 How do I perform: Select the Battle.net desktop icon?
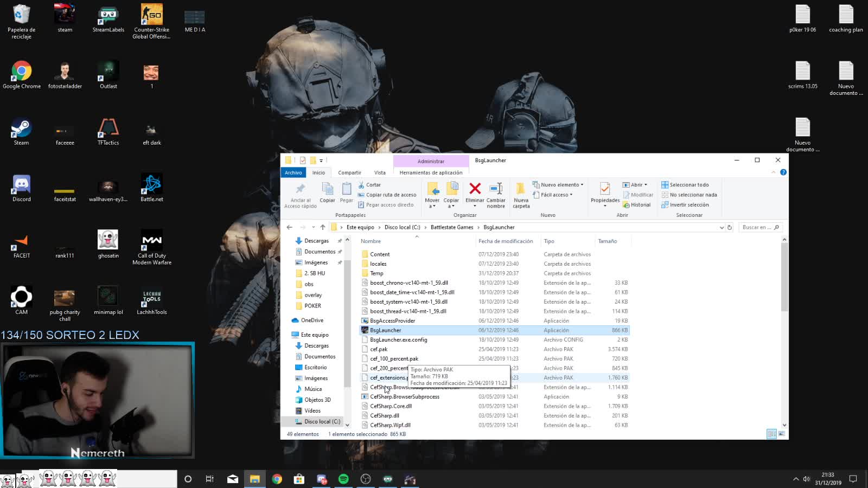tap(152, 188)
